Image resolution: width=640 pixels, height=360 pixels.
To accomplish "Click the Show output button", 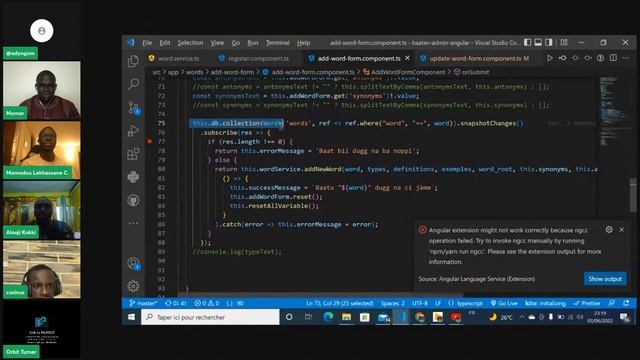I will (x=605, y=279).
